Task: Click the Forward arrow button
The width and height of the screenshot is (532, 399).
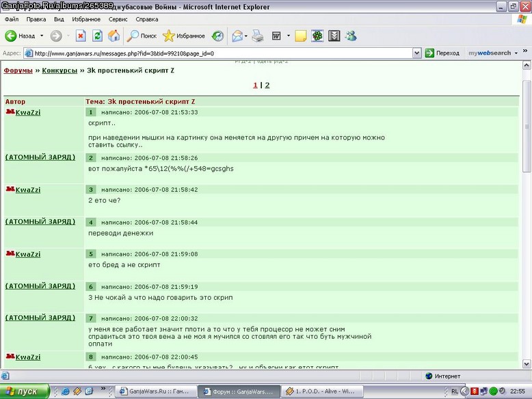Action: tap(56, 36)
